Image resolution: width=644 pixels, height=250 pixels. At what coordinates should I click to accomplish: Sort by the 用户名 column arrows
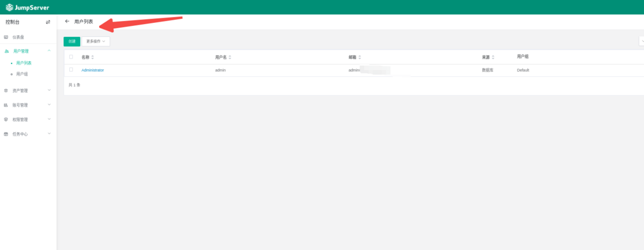(x=229, y=57)
